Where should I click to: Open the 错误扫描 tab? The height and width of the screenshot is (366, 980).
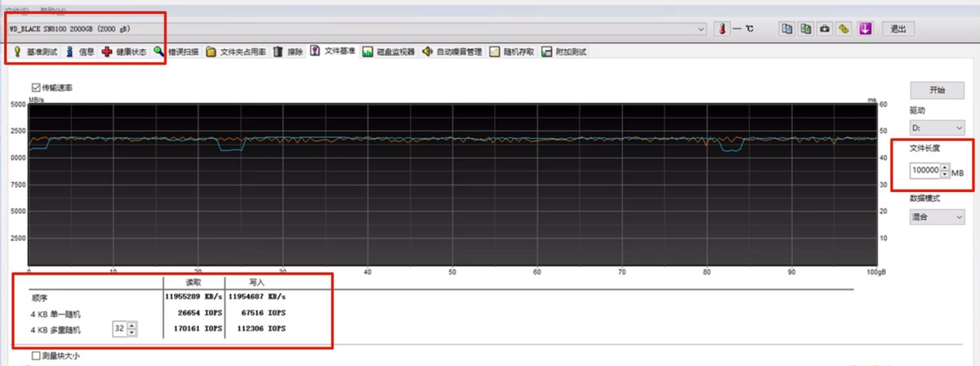point(176,51)
